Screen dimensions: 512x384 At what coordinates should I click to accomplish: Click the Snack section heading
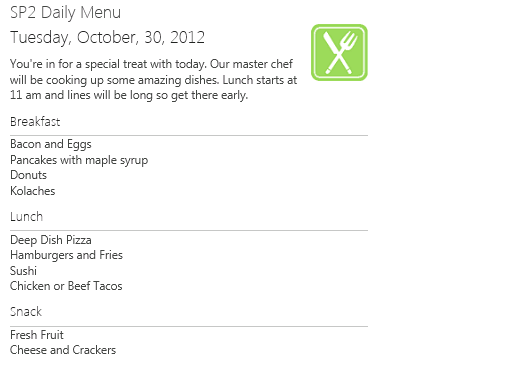pos(26,312)
